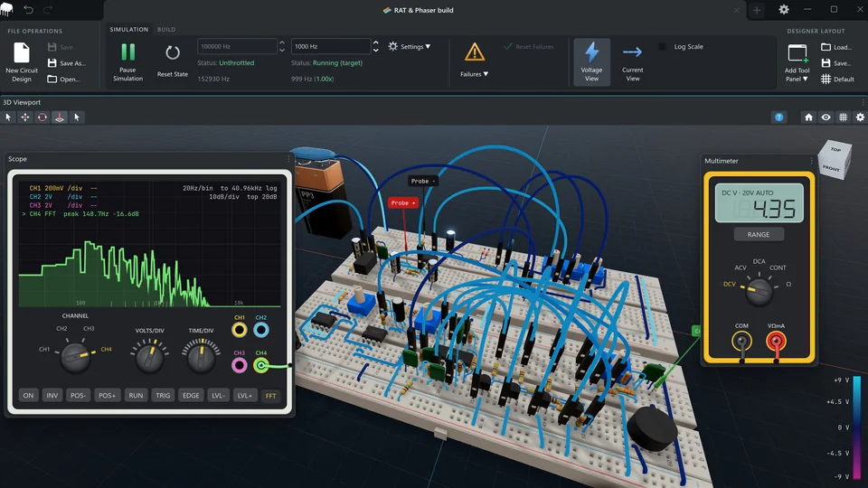
Task: Click the scope POS- button
Action: (x=78, y=395)
